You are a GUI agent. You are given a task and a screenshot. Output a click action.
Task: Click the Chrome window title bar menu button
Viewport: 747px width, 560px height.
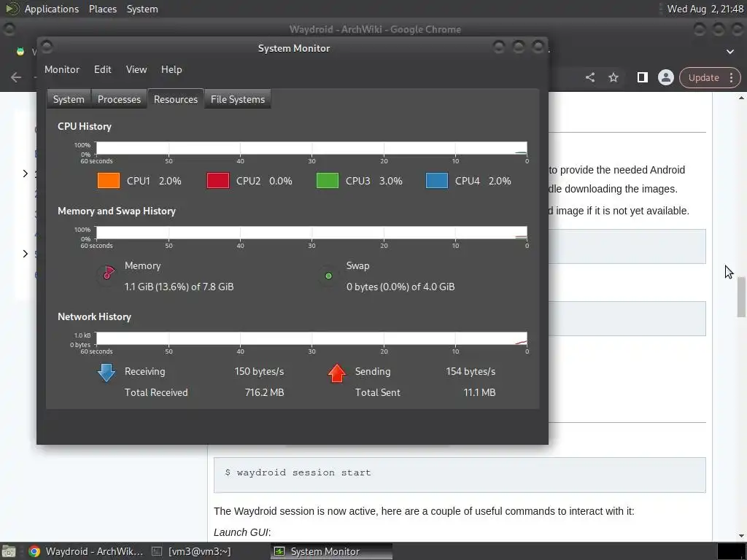[9, 29]
